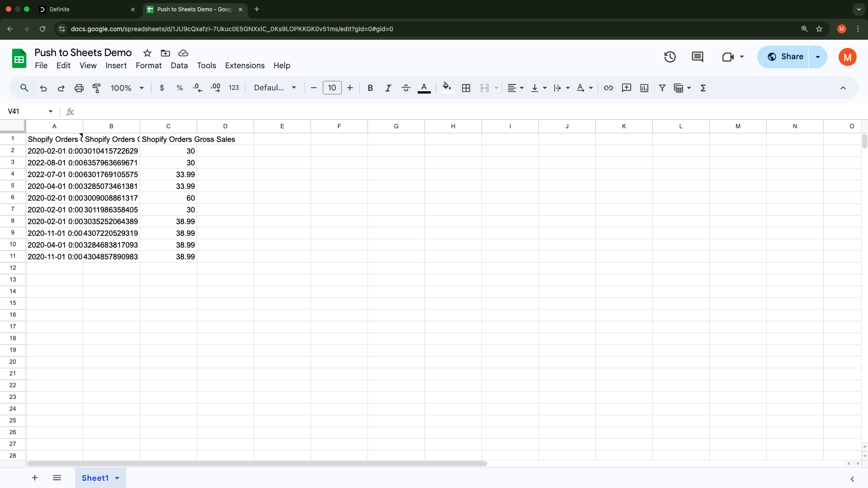This screenshot has width=868, height=488.
Task: Increase decimal places icon
Action: pos(216,88)
